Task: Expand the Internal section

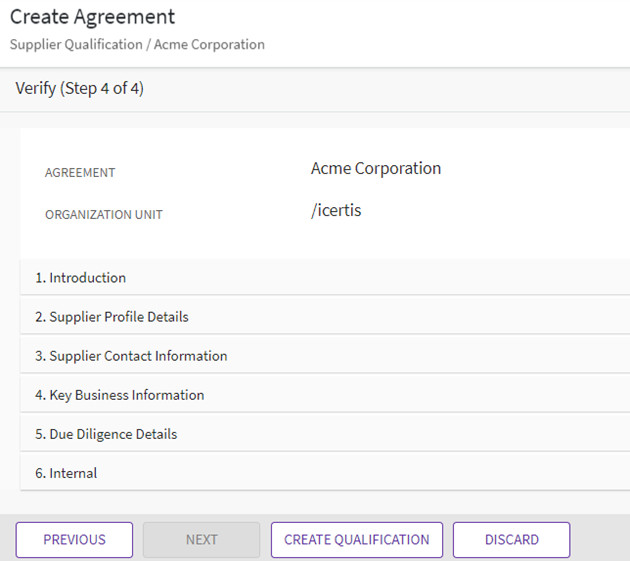Action: tap(66, 473)
